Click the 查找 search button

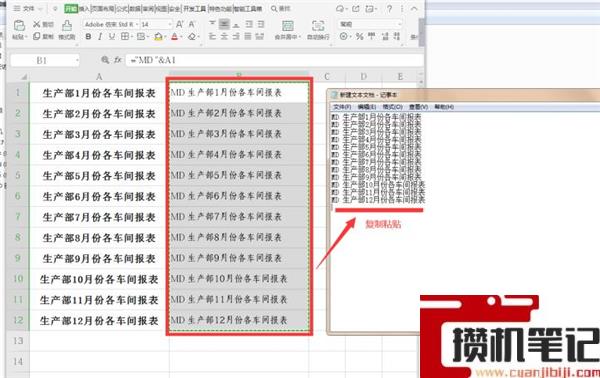(x=280, y=8)
